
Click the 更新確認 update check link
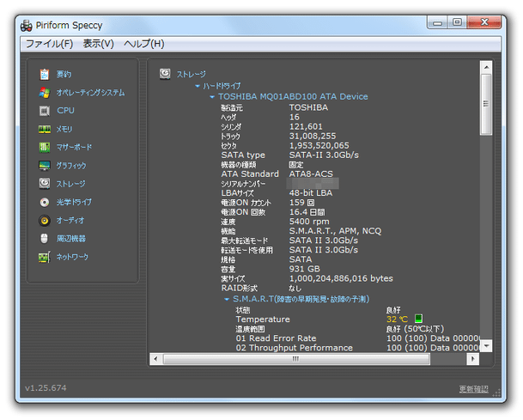474,389
